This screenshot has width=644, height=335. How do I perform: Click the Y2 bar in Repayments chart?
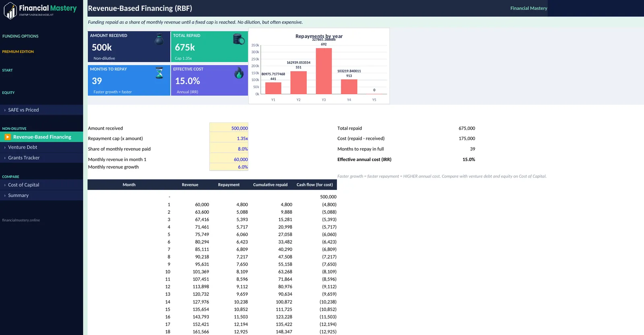click(x=298, y=83)
